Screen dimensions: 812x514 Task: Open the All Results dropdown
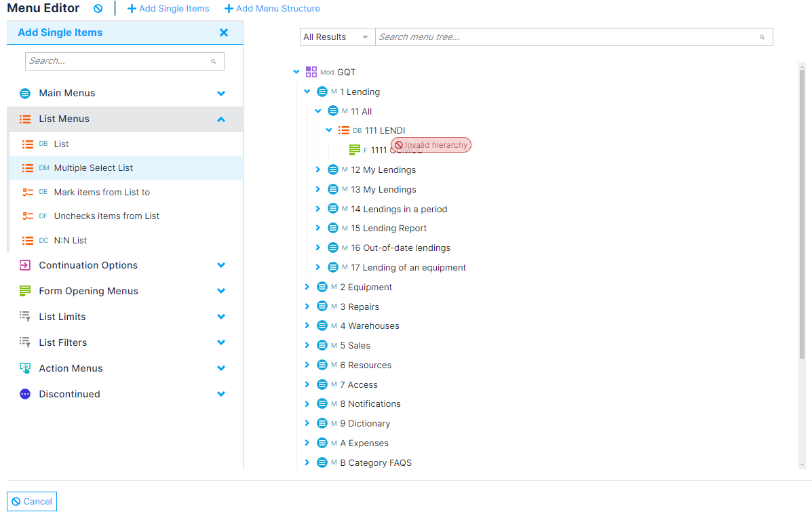337,37
